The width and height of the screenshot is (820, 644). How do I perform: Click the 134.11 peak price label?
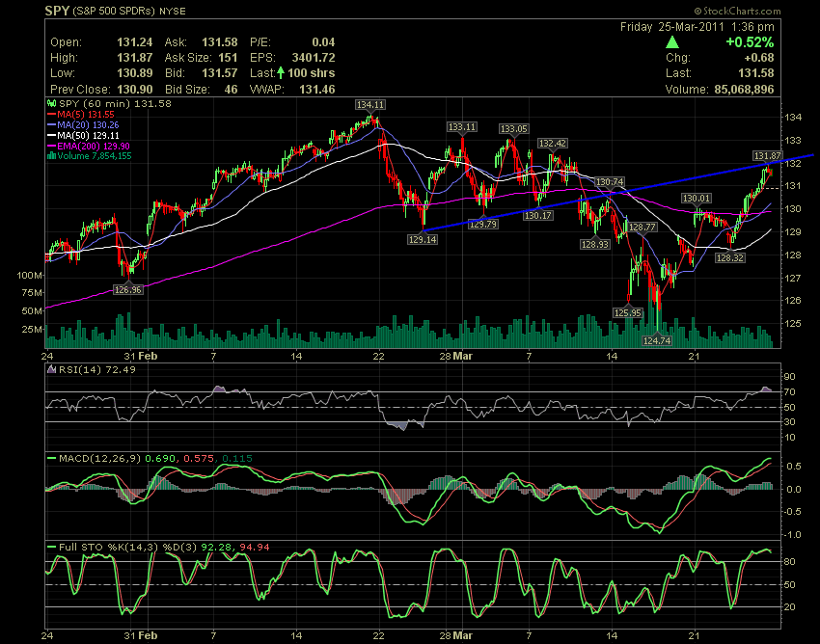370,104
